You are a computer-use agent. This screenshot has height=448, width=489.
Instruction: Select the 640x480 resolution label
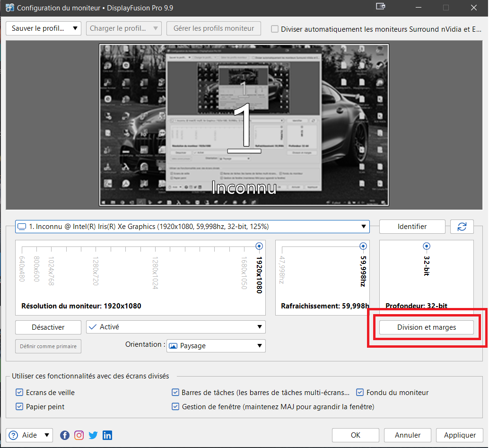[22, 269]
